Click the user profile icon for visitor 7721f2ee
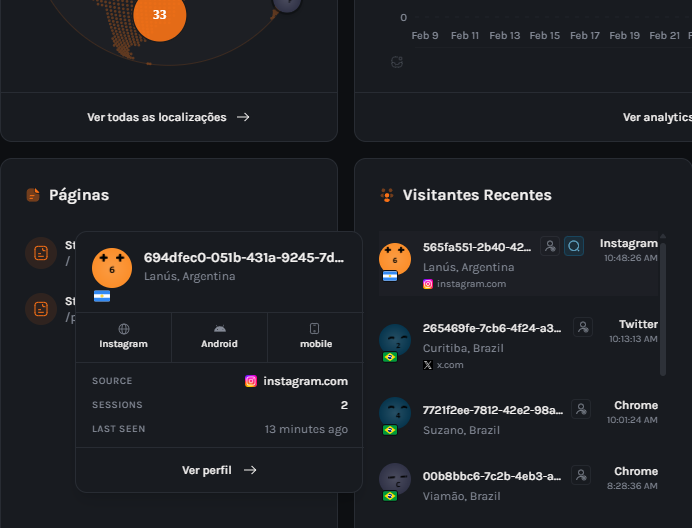692x528 pixels. (x=581, y=409)
